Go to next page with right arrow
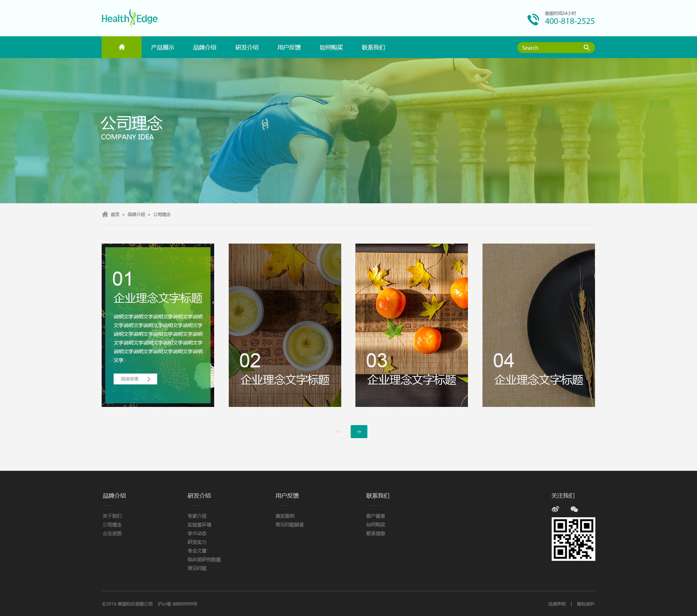 [359, 432]
